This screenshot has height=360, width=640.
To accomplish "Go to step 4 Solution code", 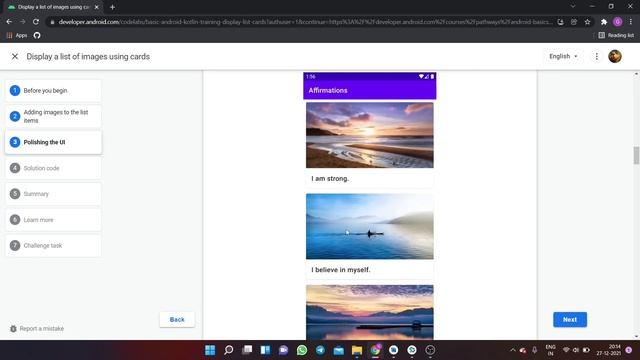I will click(x=53, y=168).
